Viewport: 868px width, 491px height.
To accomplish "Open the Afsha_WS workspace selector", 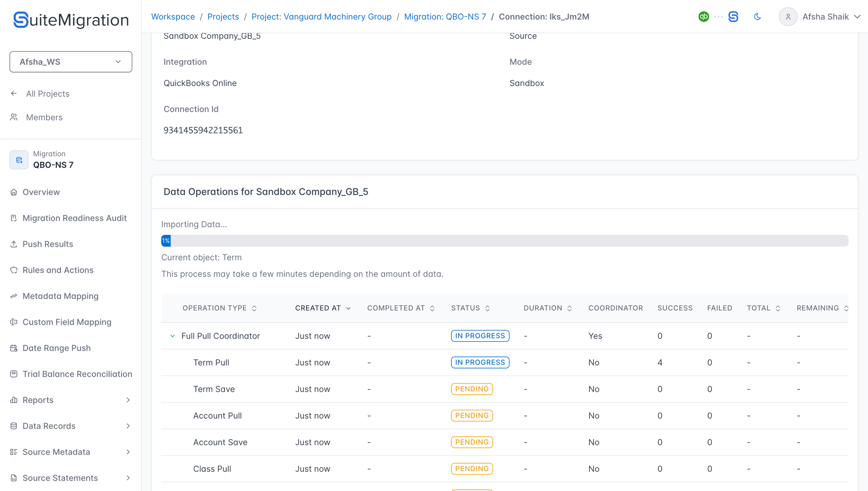I will pos(71,62).
